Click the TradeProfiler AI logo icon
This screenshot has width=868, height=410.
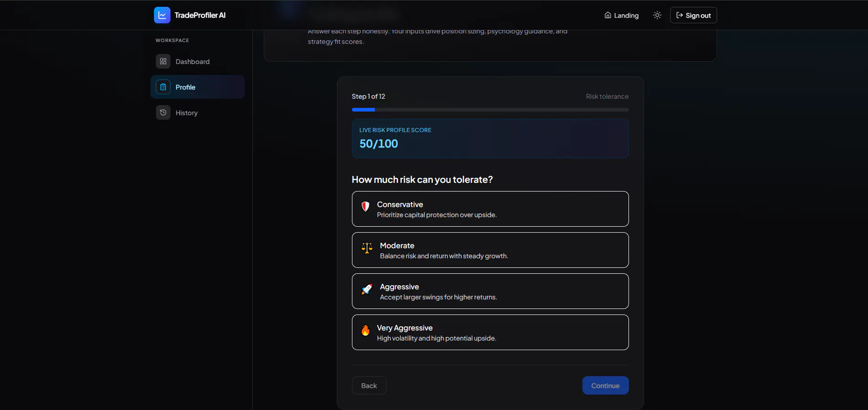tap(162, 15)
